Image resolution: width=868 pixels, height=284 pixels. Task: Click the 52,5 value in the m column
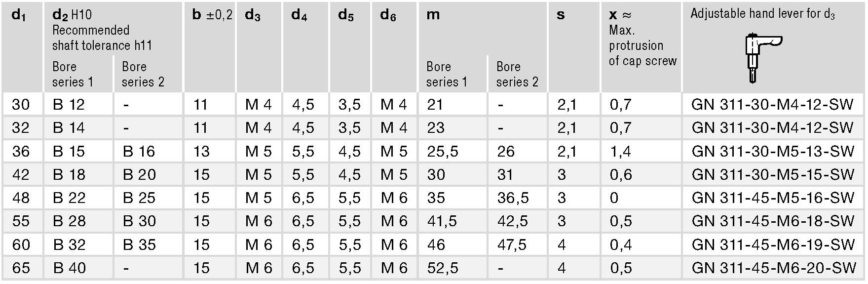(x=443, y=268)
